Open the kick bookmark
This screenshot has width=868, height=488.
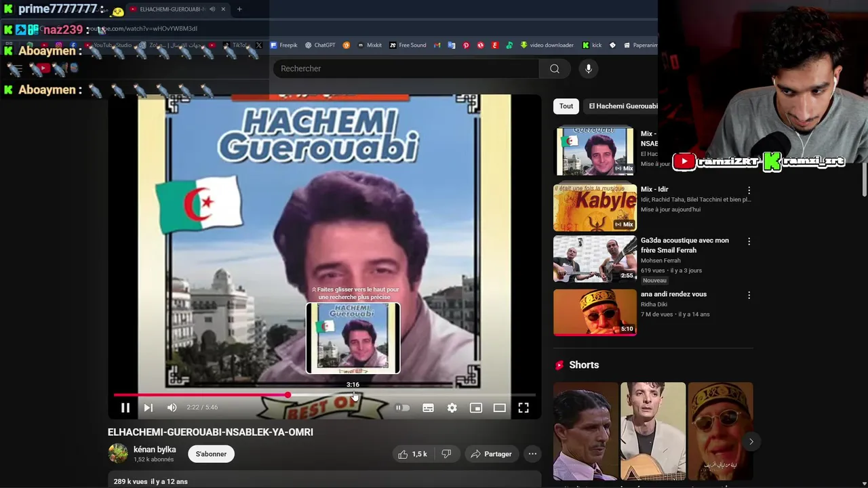pyautogui.click(x=592, y=45)
